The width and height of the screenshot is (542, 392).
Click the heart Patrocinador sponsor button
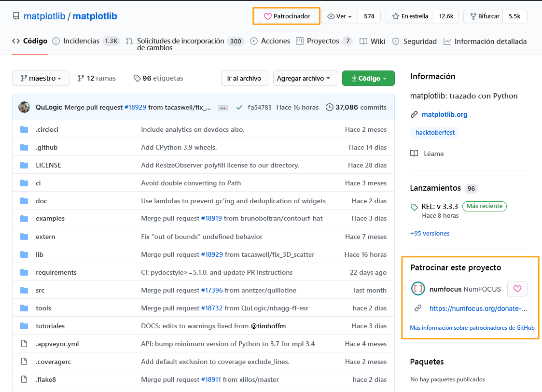click(287, 16)
